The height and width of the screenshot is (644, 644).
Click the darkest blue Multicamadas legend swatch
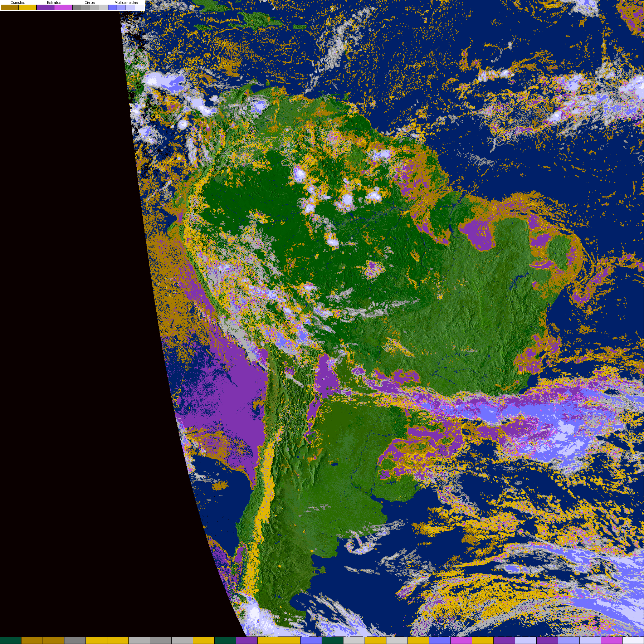[112, 8]
